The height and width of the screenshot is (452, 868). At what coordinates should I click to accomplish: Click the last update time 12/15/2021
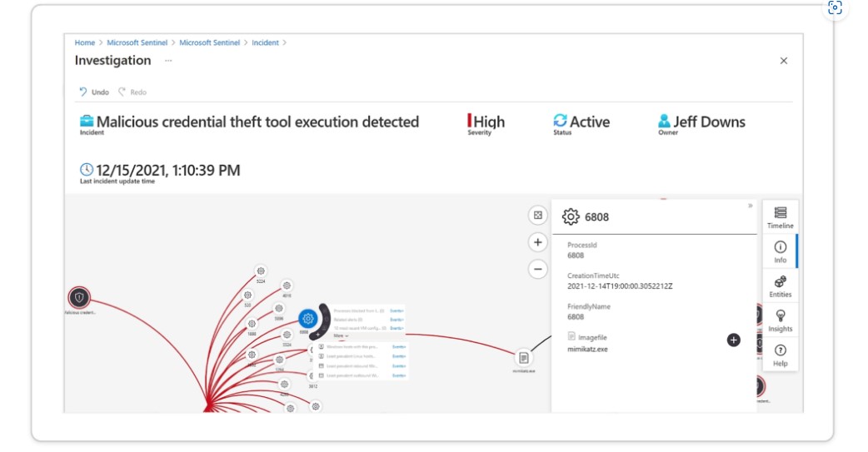coord(167,171)
